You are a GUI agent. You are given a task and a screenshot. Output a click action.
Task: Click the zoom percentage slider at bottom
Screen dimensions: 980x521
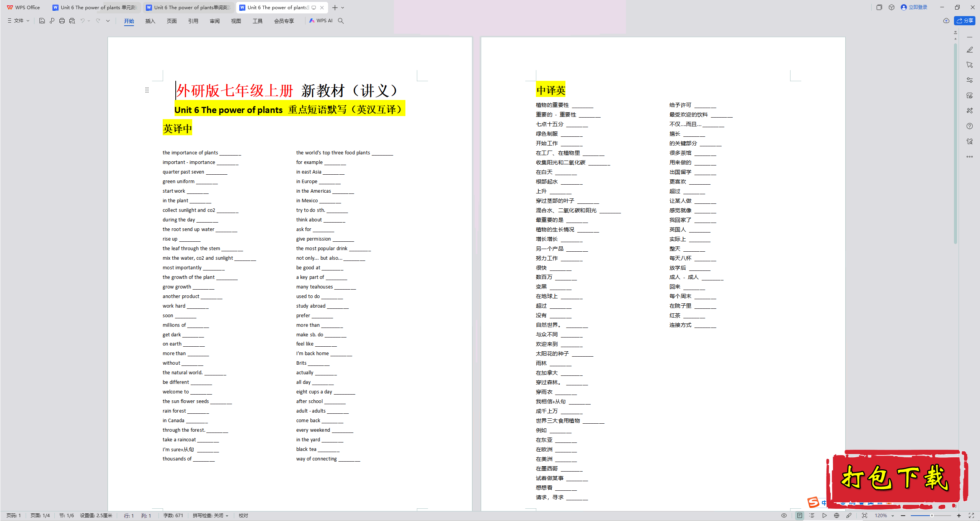click(932, 515)
